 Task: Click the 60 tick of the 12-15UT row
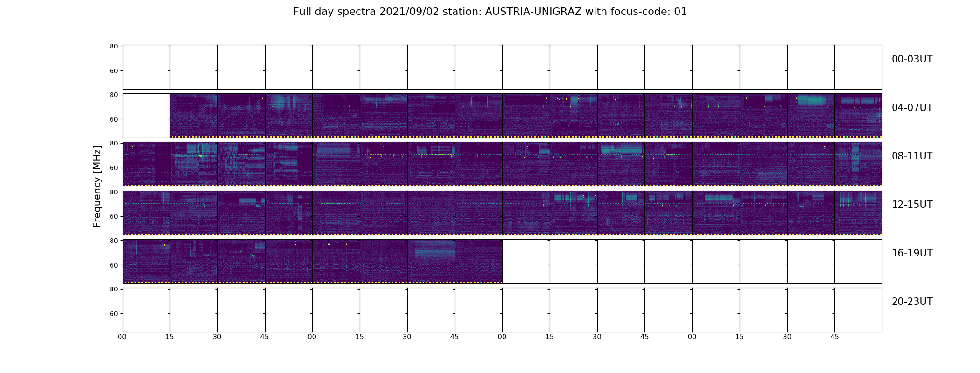click(x=113, y=216)
